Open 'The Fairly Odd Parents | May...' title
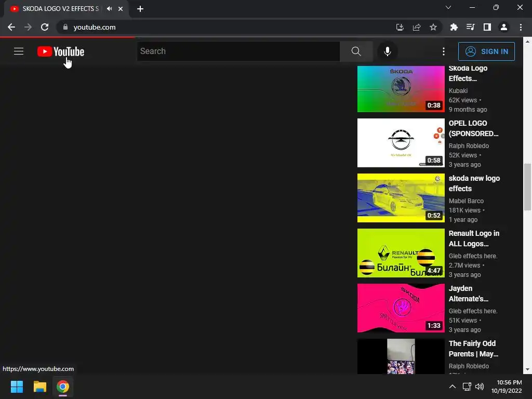 [x=473, y=349]
